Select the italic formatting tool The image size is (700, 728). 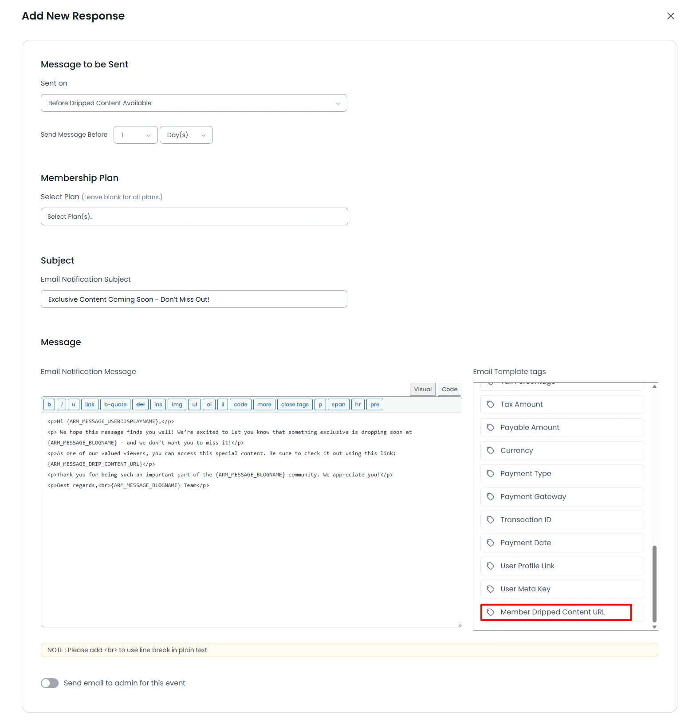click(x=61, y=404)
